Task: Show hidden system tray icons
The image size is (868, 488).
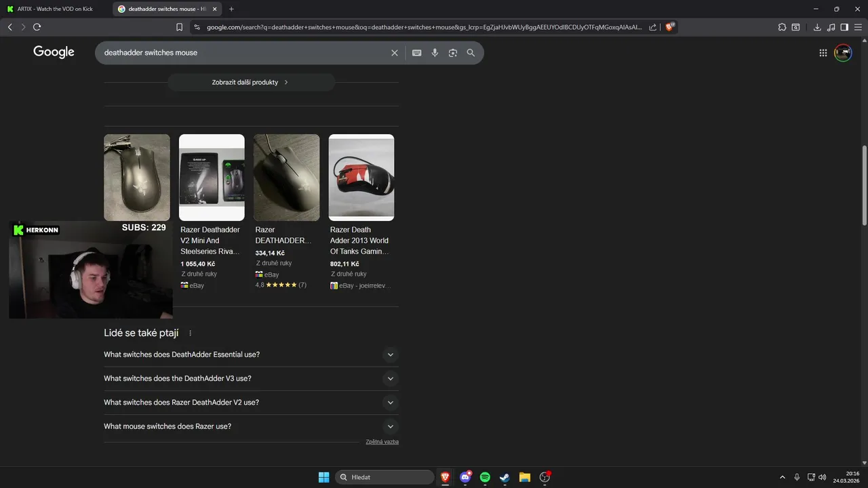Action: click(782, 477)
